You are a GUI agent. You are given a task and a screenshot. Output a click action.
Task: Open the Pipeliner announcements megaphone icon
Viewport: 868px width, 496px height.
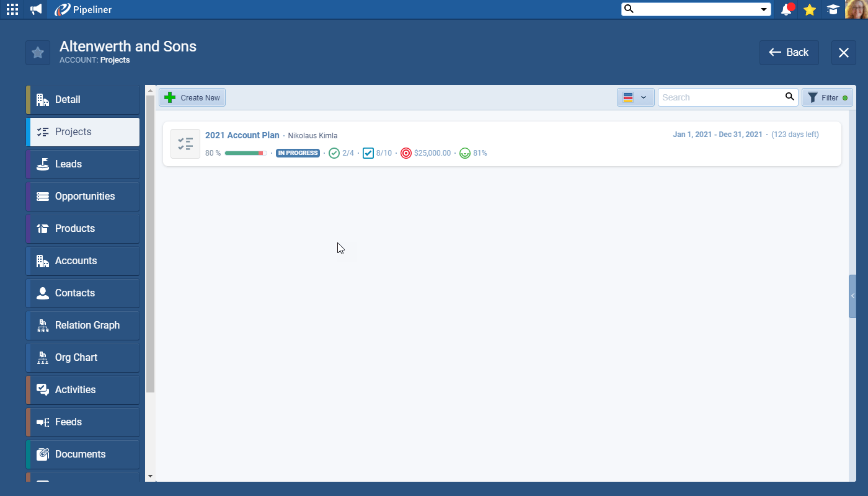point(35,9)
